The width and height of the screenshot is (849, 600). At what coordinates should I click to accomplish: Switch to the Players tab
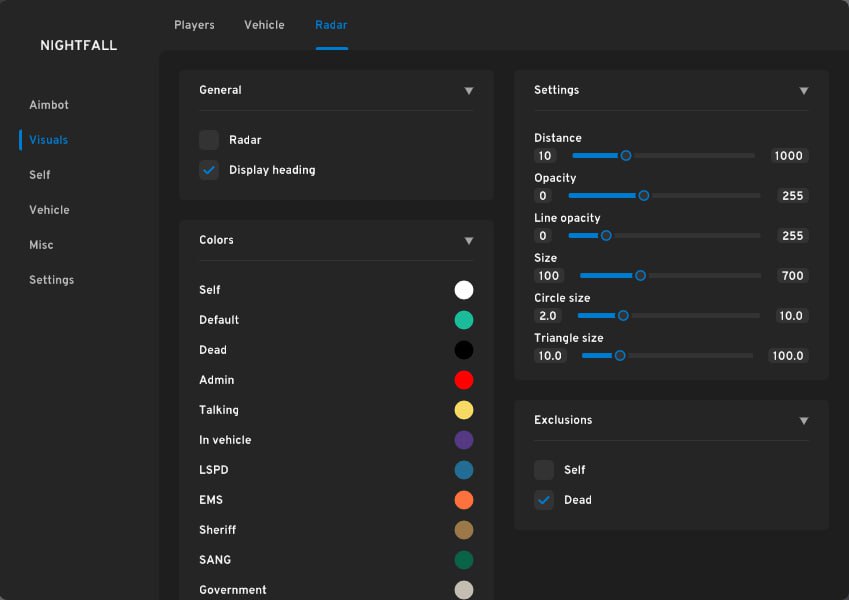click(194, 25)
